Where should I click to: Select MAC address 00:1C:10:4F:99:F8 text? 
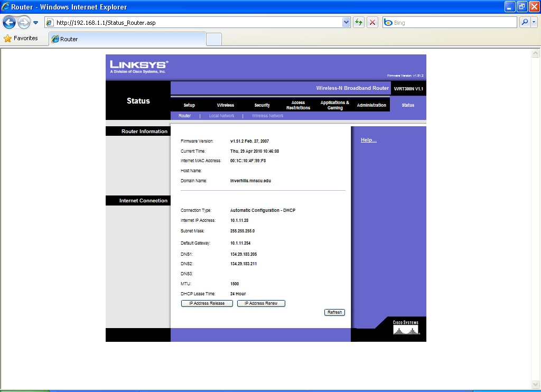pyautogui.click(x=248, y=161)
